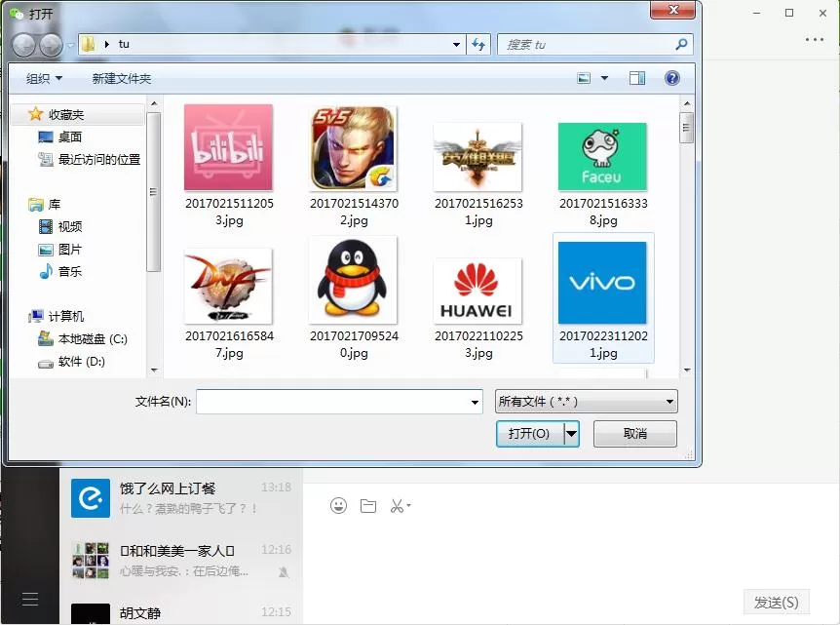The height and width of the screenshot is (625, 840).
Task: Click 新建文件夹 button
Action: coord(122,78)
